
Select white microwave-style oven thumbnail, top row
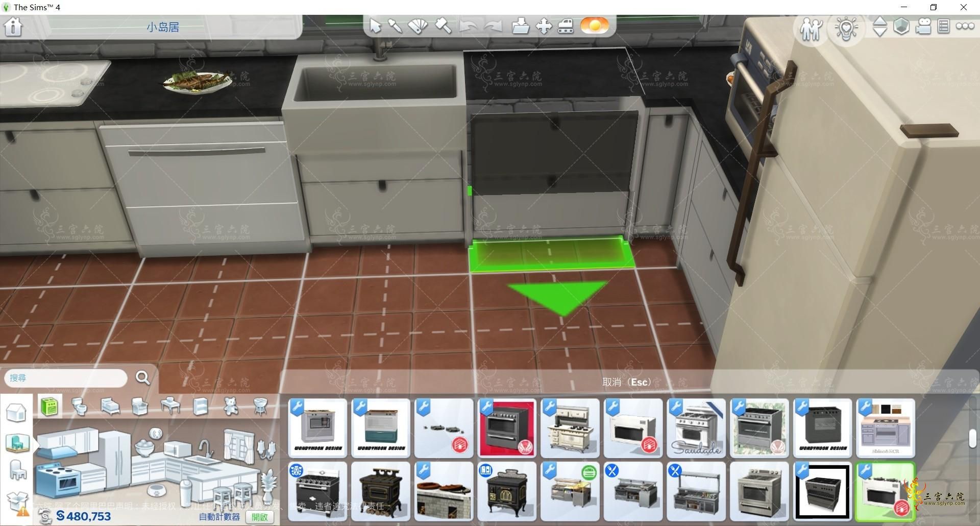[x=633, y=428]
